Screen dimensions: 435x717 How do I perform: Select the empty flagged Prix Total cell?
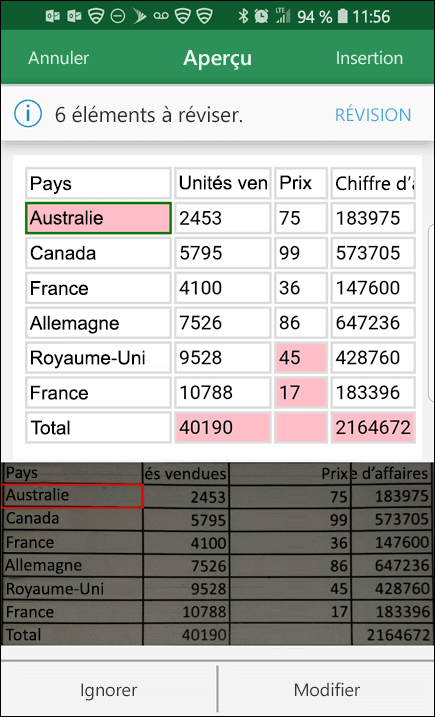pos(301,427)
